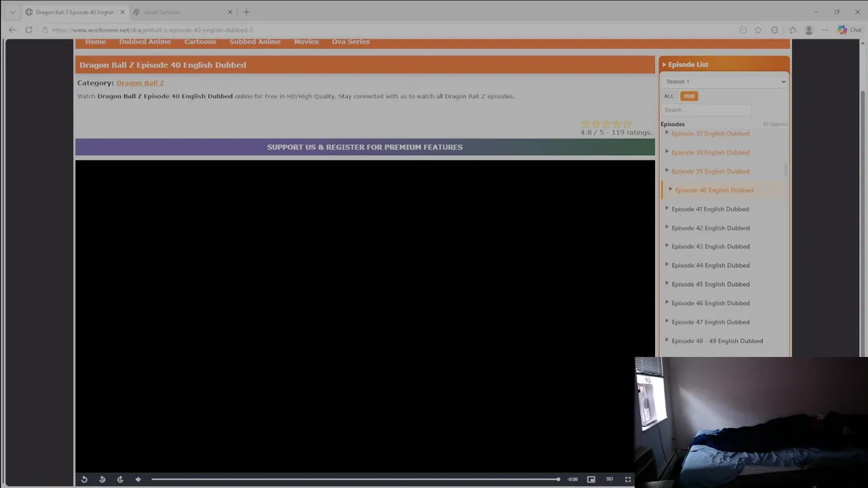Select the DUB episodes filter
868x488 pixels.
point(689,96)
